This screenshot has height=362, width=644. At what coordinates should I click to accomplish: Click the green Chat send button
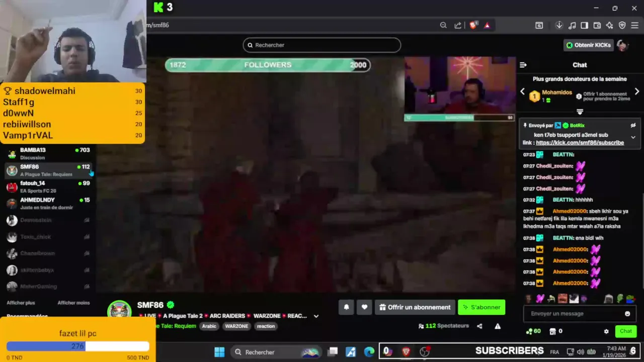pyautogui.click(x=626, y=331)
